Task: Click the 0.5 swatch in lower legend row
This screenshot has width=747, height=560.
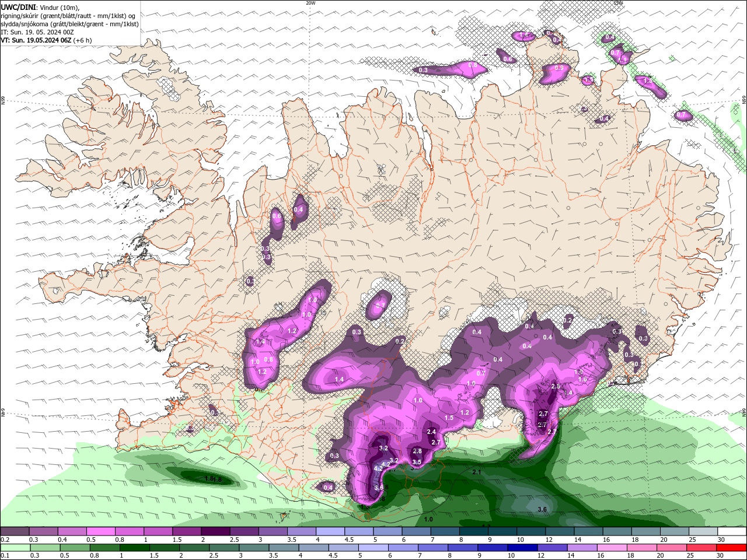Action: [75, 548]
